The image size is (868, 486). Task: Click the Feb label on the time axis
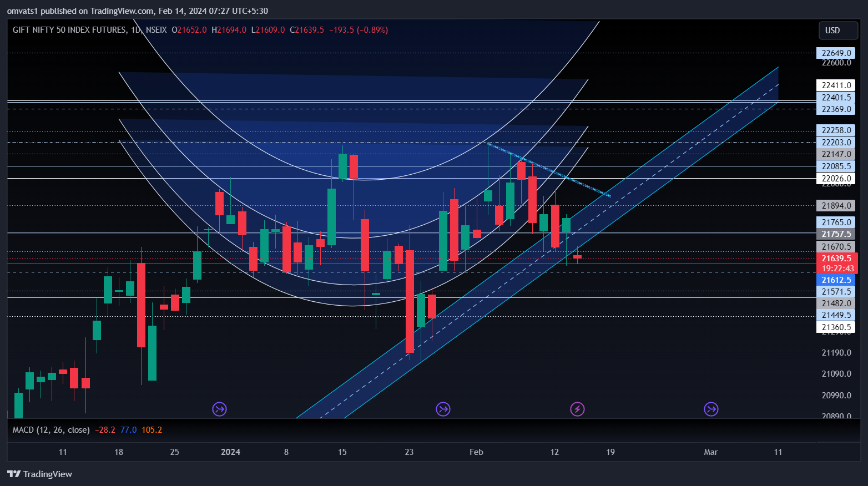coord(476,452)
